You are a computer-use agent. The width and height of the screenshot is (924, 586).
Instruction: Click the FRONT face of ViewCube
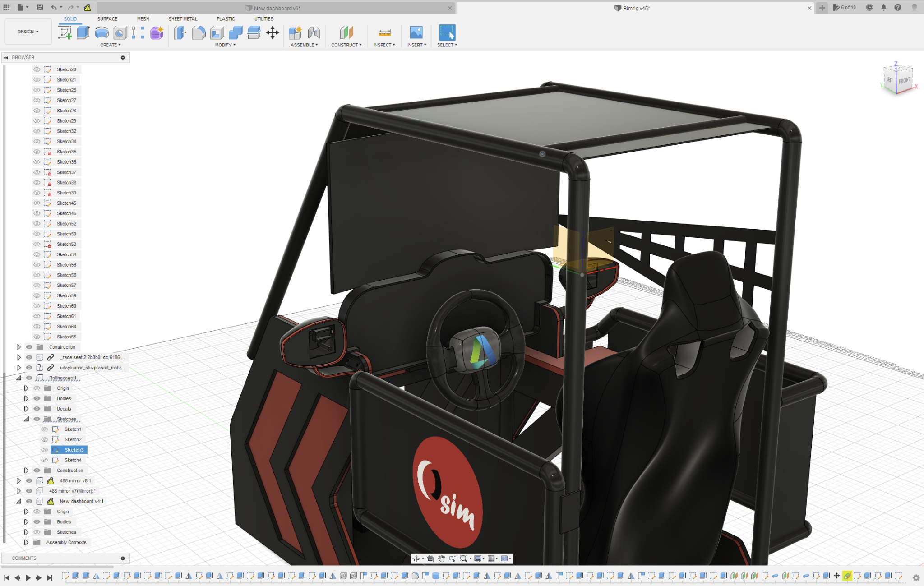904,80
